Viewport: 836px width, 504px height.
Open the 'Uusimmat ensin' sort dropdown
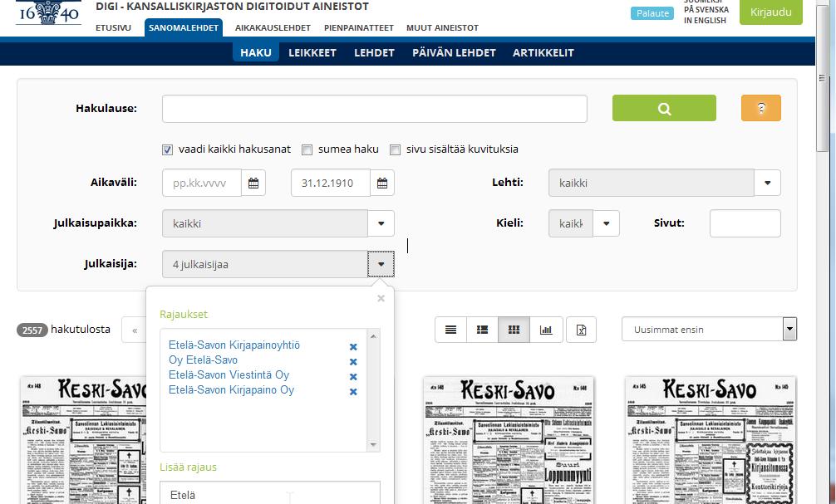tap(709, 330)
